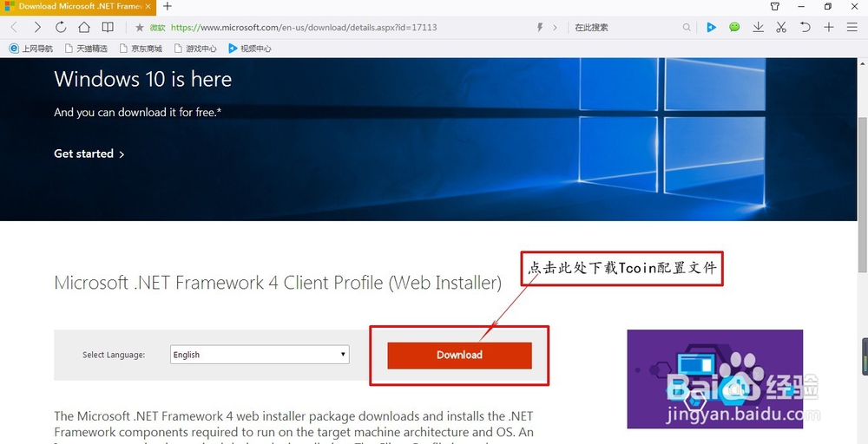Screen dimensions: 868x444
Task: Click the search magnifier icon
Action: point(687,27)
